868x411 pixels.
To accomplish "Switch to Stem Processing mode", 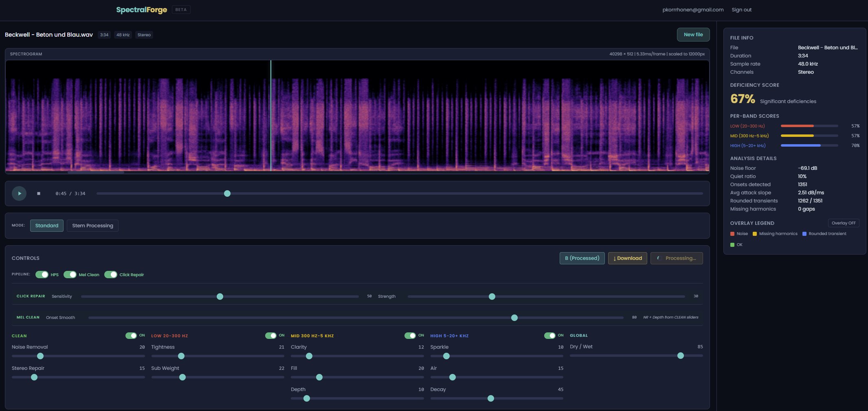I will 92,225.
